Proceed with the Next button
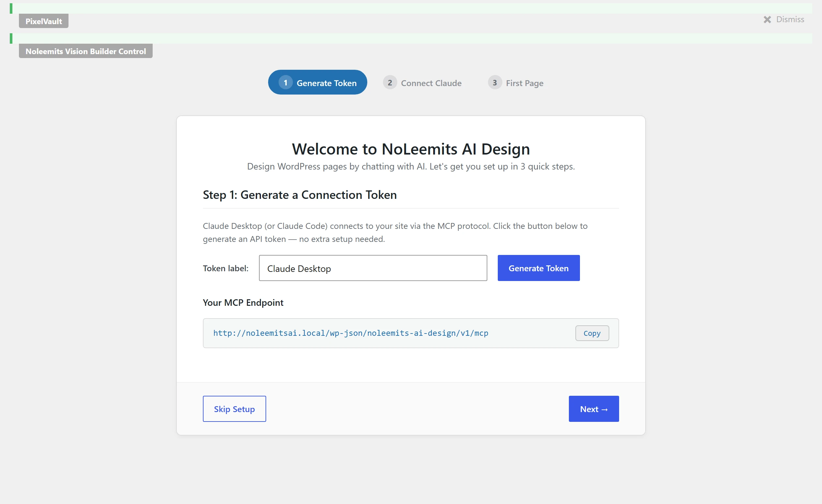The height and width of the screenshot is (504, 822). (594, 409)
